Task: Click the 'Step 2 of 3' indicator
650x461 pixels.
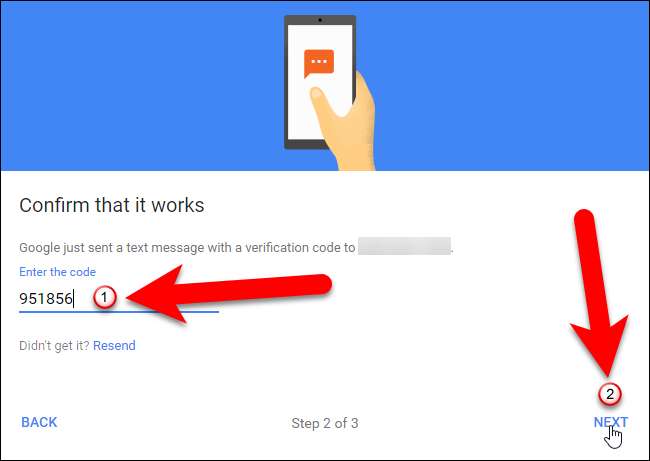Action: pos(325,423)
